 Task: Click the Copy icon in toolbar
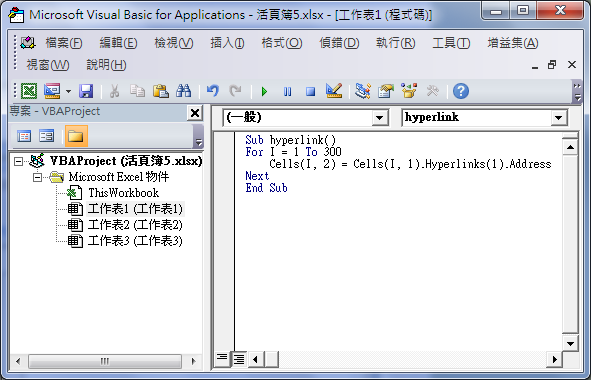pos(137,91)
